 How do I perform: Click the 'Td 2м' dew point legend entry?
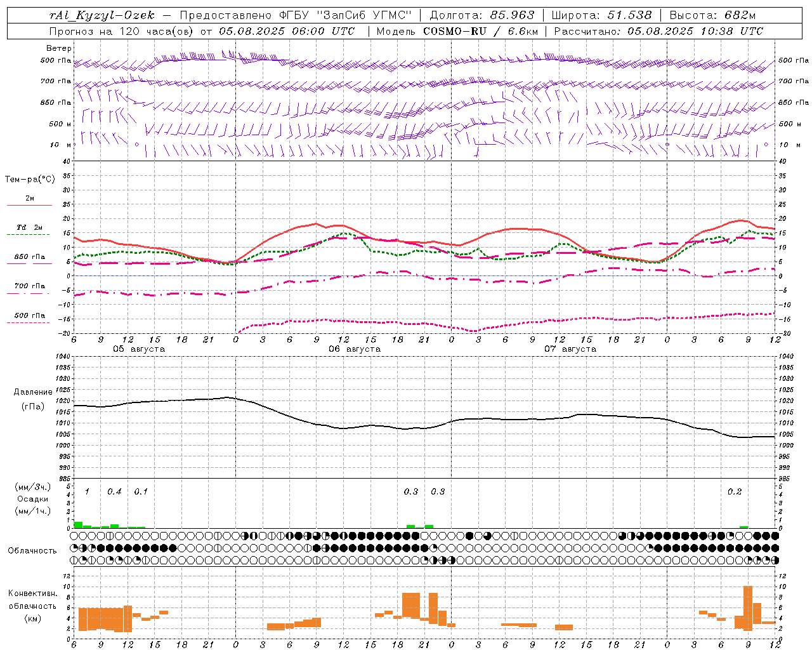point(30,227)
